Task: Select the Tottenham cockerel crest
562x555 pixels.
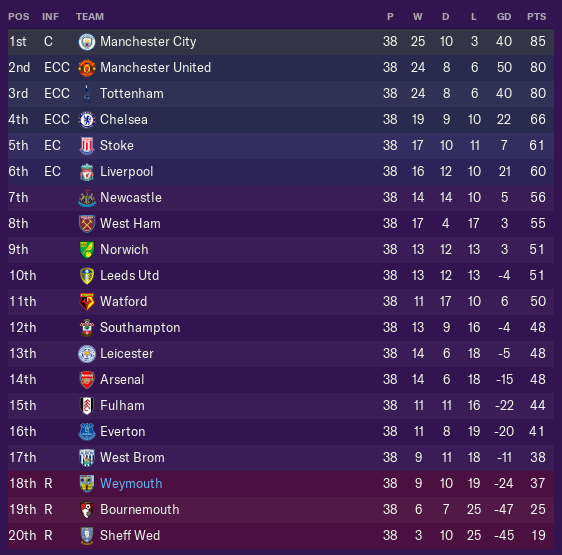Action: click(87, 94)
